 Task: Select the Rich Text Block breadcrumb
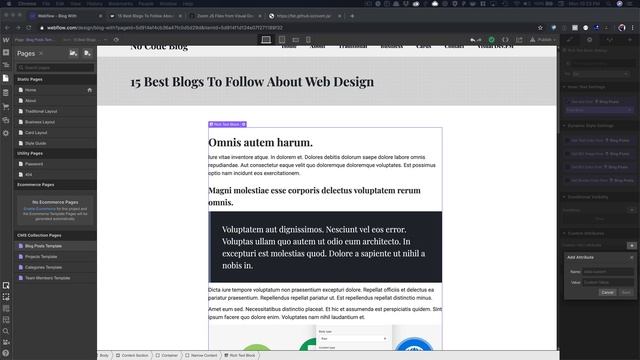click(240, 356)
